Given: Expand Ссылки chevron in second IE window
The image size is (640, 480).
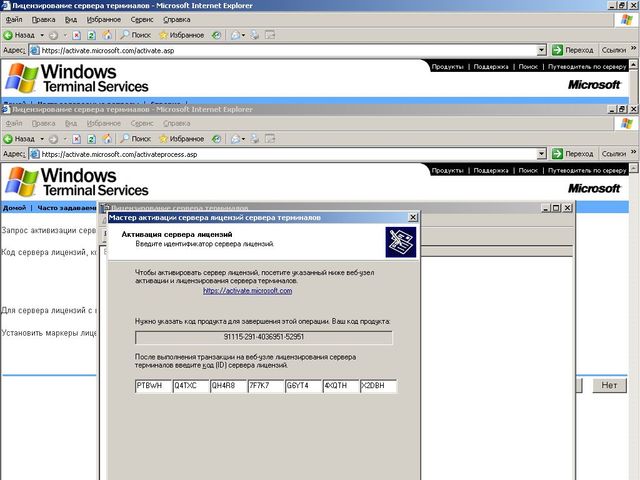Looking at the screenshot, I should tap(633, 152).
